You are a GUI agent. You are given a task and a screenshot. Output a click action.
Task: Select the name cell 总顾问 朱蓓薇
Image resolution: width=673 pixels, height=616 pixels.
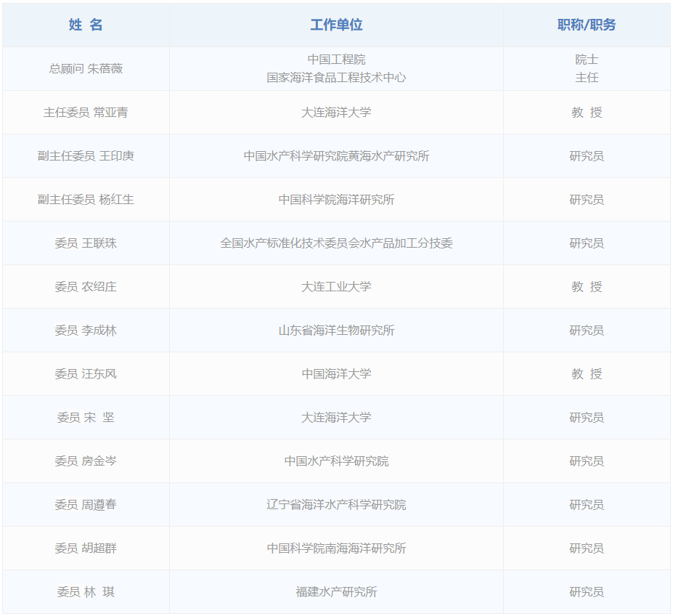pos(86,68)
